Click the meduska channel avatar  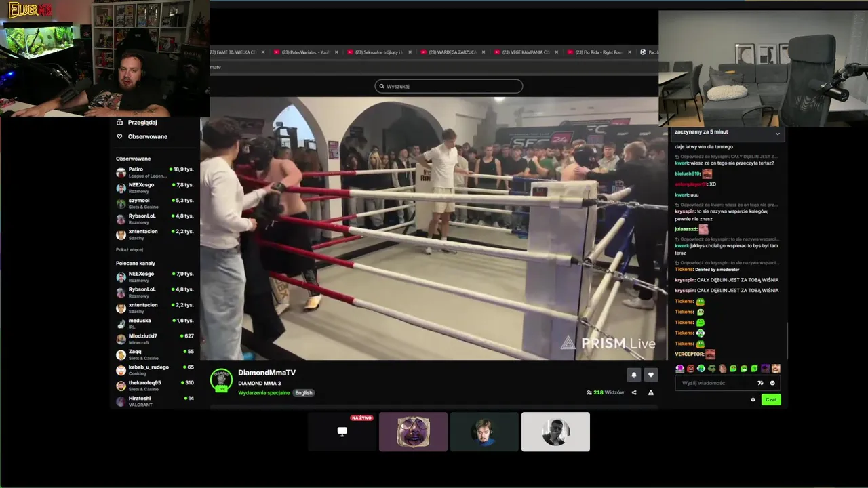point(121,323)
